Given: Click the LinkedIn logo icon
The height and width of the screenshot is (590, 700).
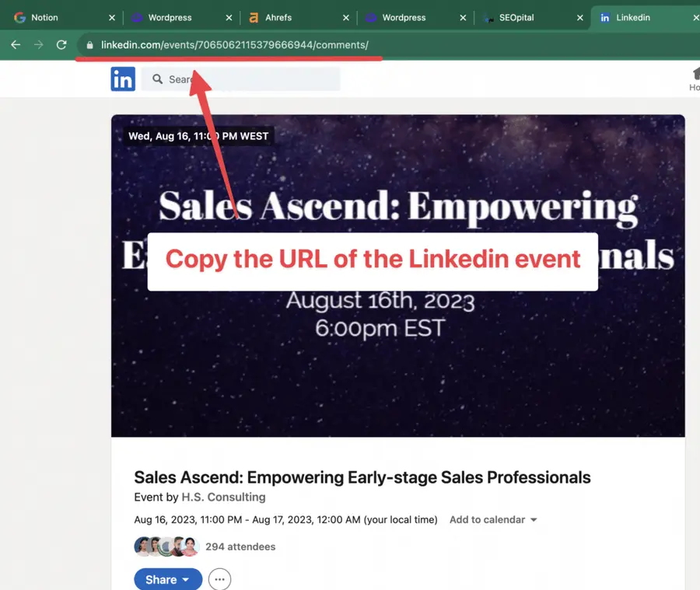Looking at the screenshot, I should tap(123, 79).
